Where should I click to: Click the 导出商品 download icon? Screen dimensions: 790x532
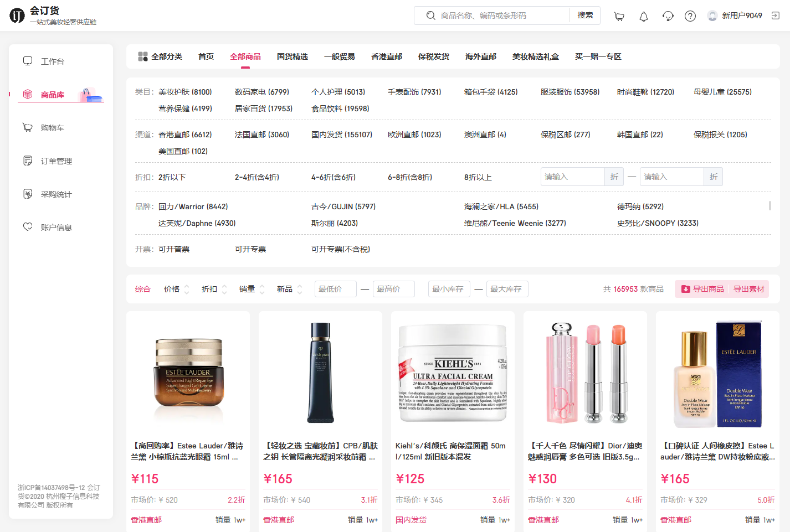point(686,289)
